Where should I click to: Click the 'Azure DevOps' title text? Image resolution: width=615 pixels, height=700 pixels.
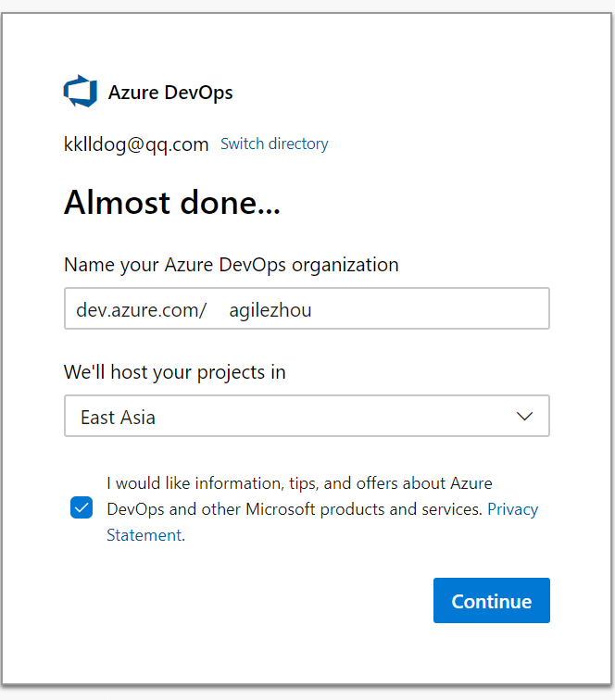[x=170, y=93]
